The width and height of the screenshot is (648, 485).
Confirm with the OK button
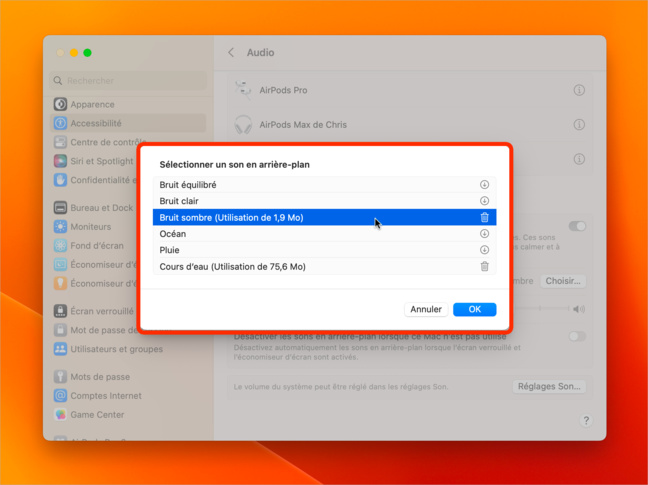tap(474, 309)
